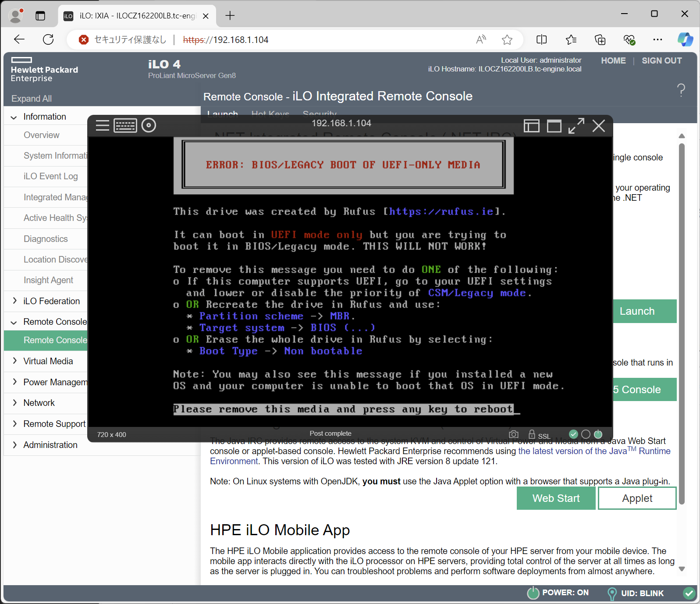Open browser split screen icon

pyautogui.click(x=541, y=40)
